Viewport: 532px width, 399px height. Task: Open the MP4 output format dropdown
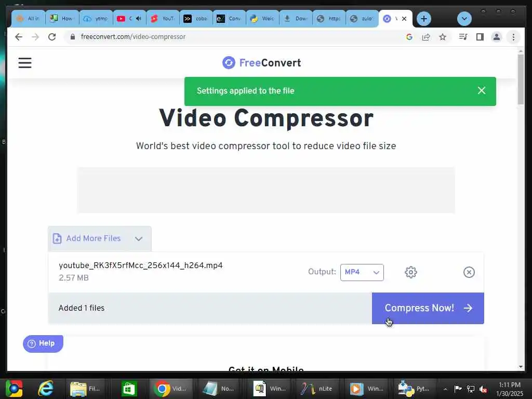point(362,272)
